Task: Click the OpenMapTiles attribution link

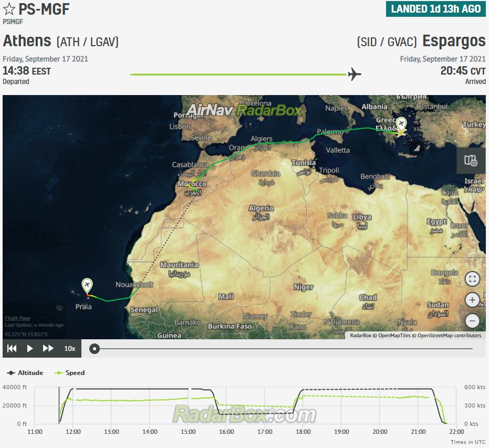Action: click(394, 336)
